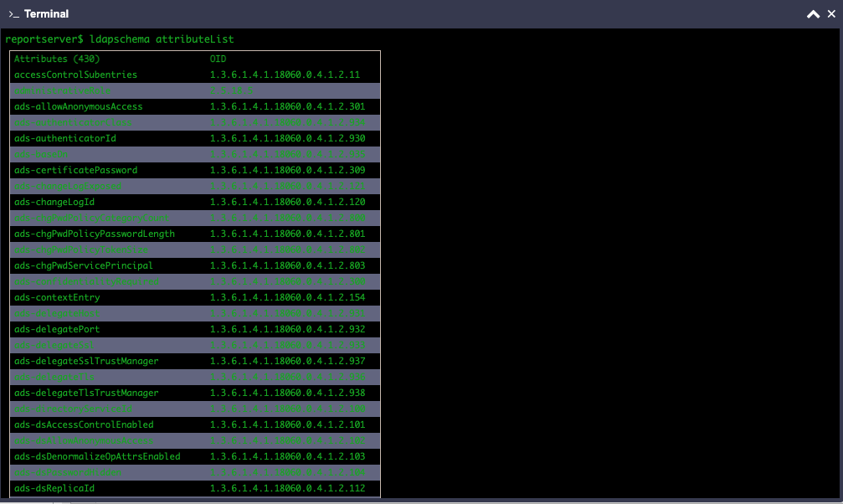This screenshot has width=843, height=504.
Task: Select OID ending in 2.933
Action: tap(288, 345)
